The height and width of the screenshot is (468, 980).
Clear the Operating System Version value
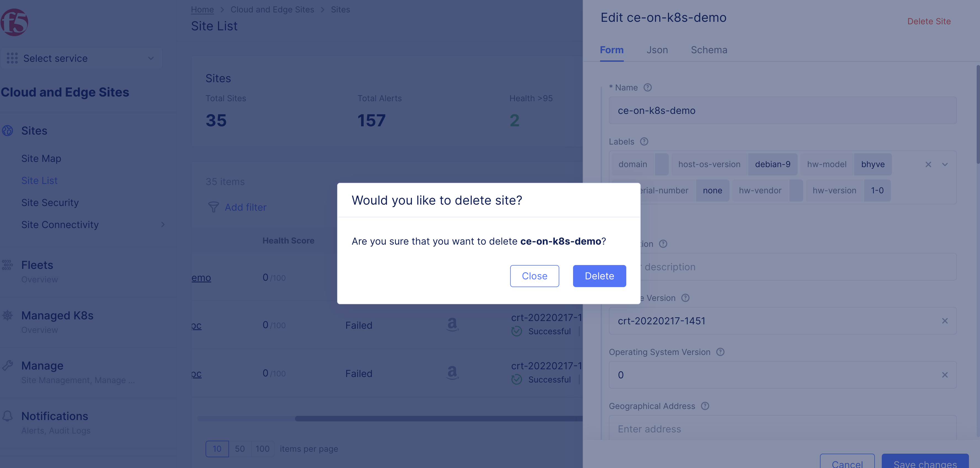point(945,375)
